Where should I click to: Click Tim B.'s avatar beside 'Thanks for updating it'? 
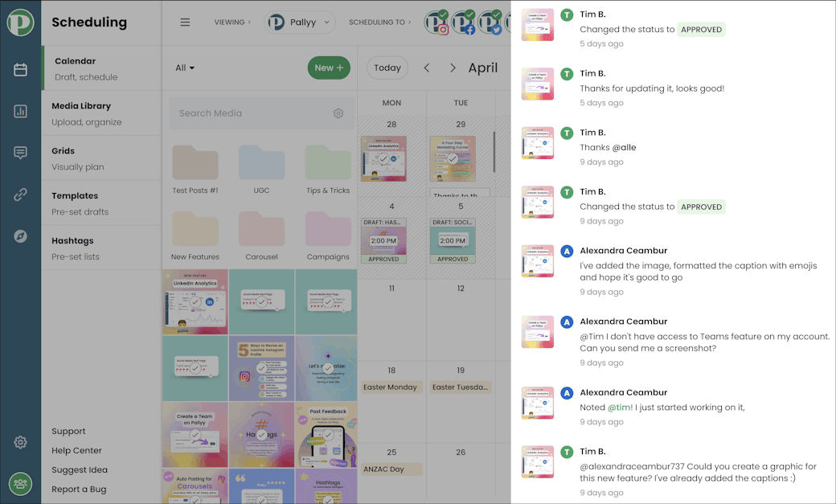coord(567,74)
